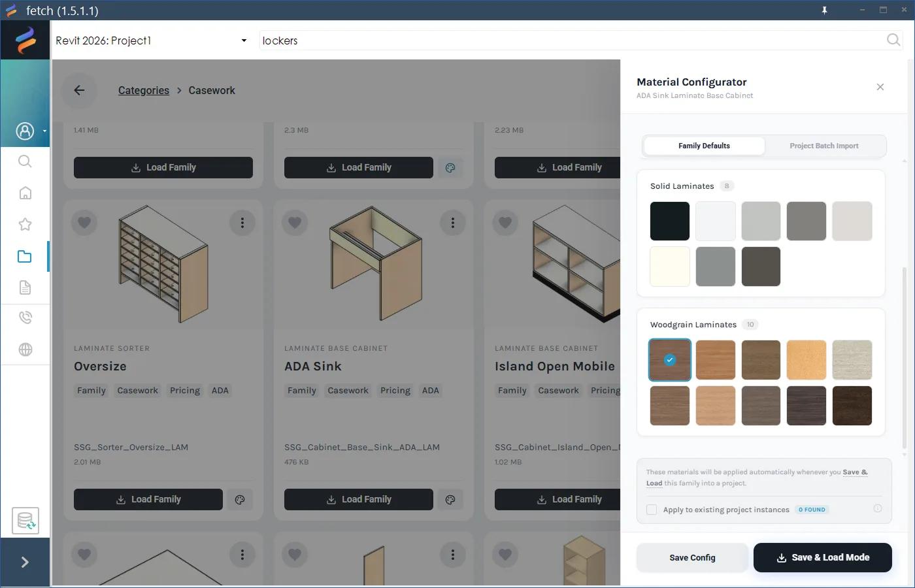Select the black solid laminate swatch

[x=670, y=221]
